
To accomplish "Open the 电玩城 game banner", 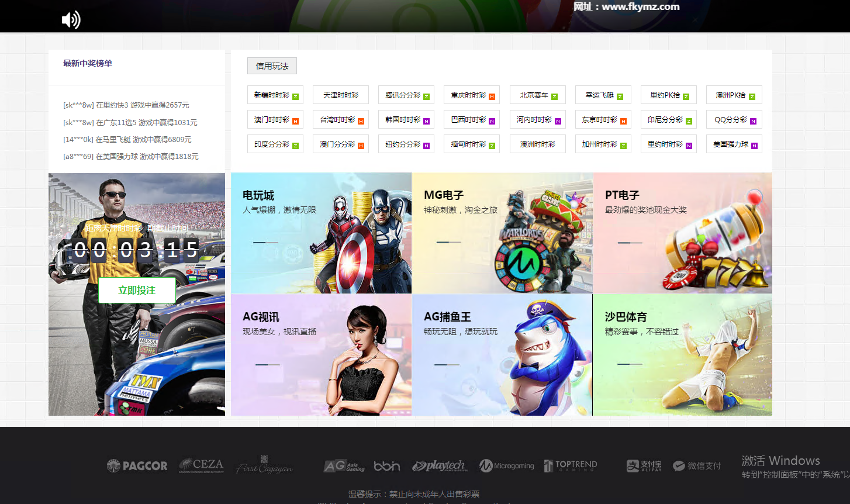I will coord(321,233).
